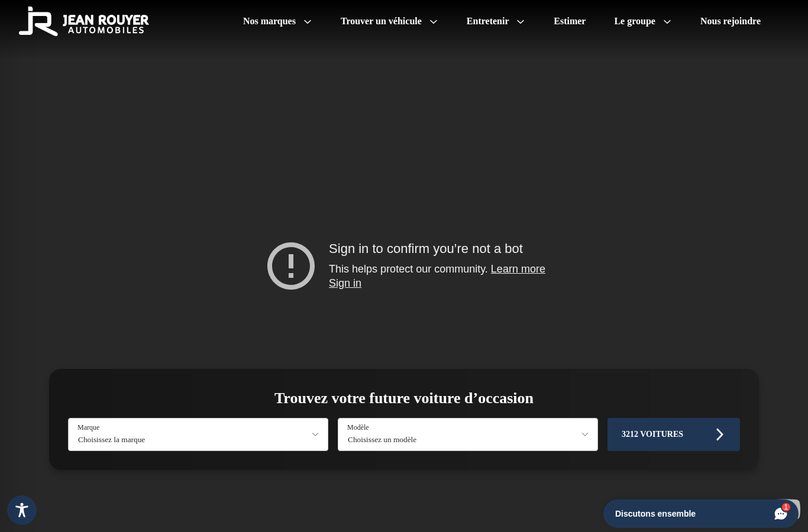This screenshot has height=532, width=808.
Task: Click the Sign in link
Action: coord(345,283)
